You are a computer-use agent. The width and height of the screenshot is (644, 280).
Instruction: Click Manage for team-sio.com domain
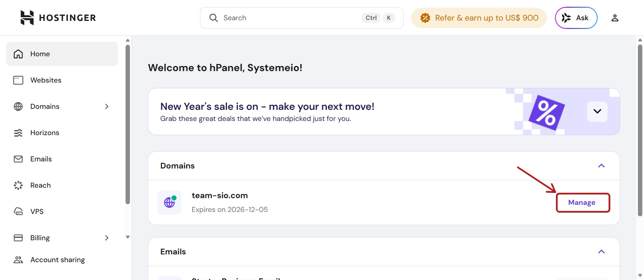[582, 203]
